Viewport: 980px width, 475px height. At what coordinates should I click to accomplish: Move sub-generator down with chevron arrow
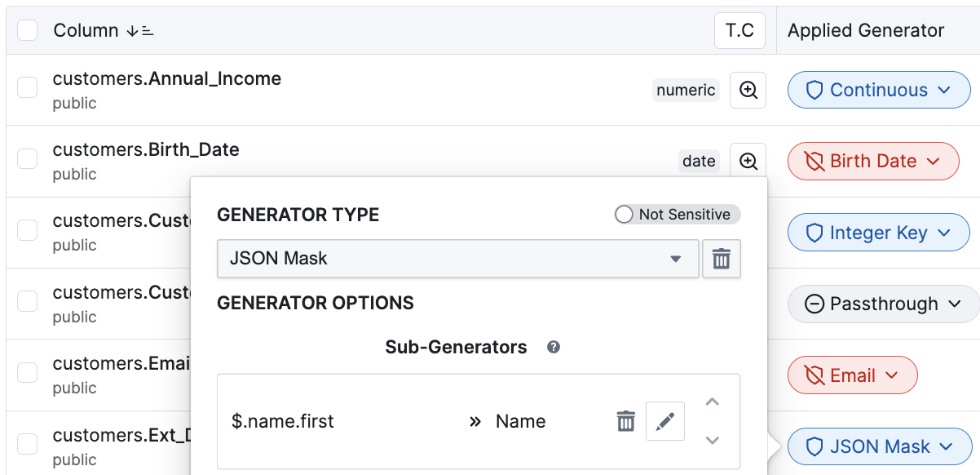(713, 441)
